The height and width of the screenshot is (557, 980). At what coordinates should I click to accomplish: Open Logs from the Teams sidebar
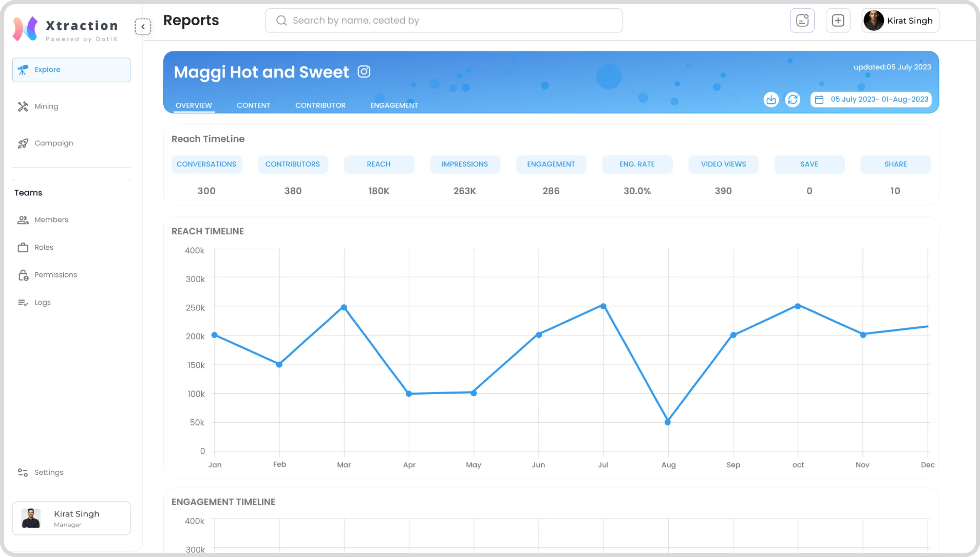point(42,302)
